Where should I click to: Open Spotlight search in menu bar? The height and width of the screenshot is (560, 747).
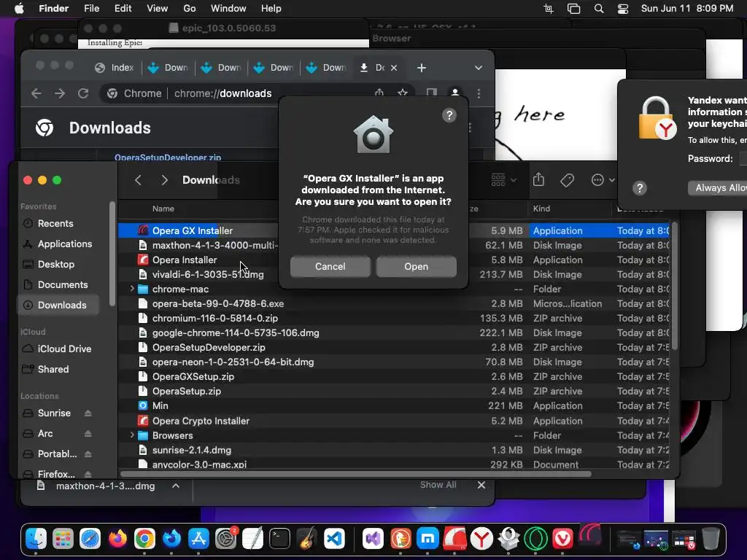click(599, 9)
